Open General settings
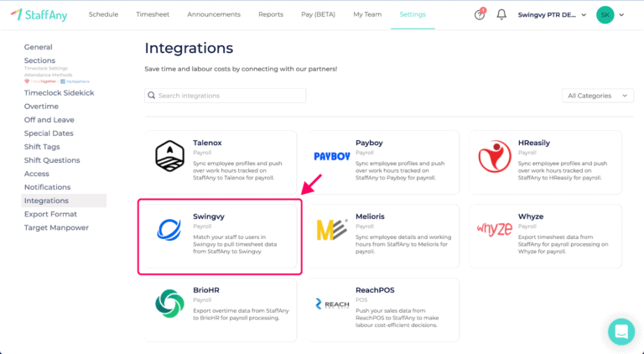 point(39,47)
